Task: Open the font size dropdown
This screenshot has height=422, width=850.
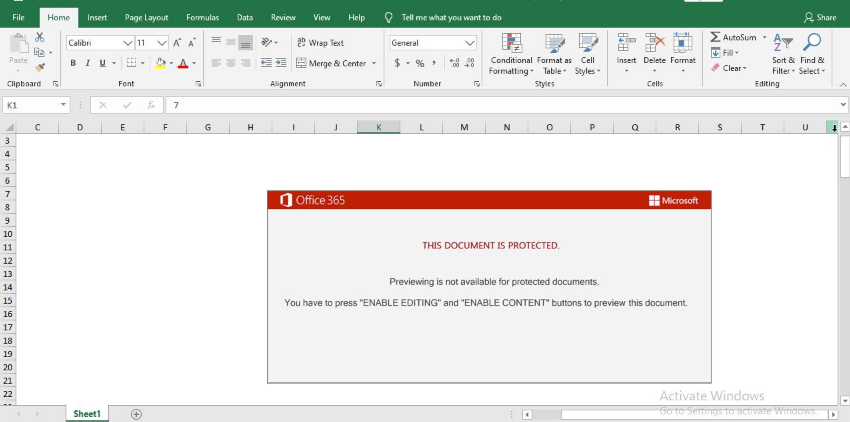Action: point(162,43)
